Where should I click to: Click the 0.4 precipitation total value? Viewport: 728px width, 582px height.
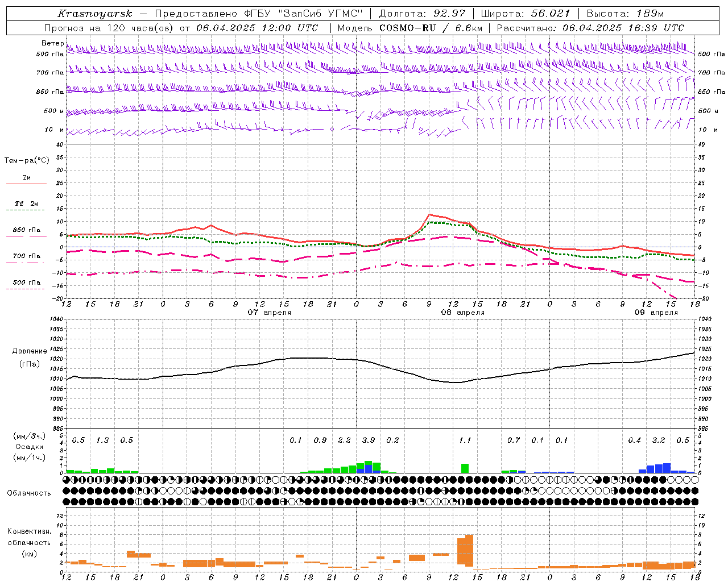(x=635, y=440)
